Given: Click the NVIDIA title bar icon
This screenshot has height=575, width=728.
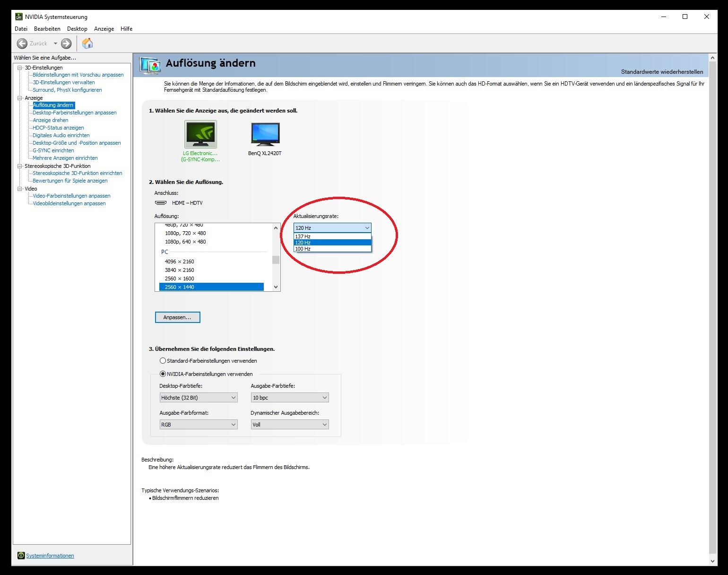Looking at the screenshot, I should (x=19, y=17).
